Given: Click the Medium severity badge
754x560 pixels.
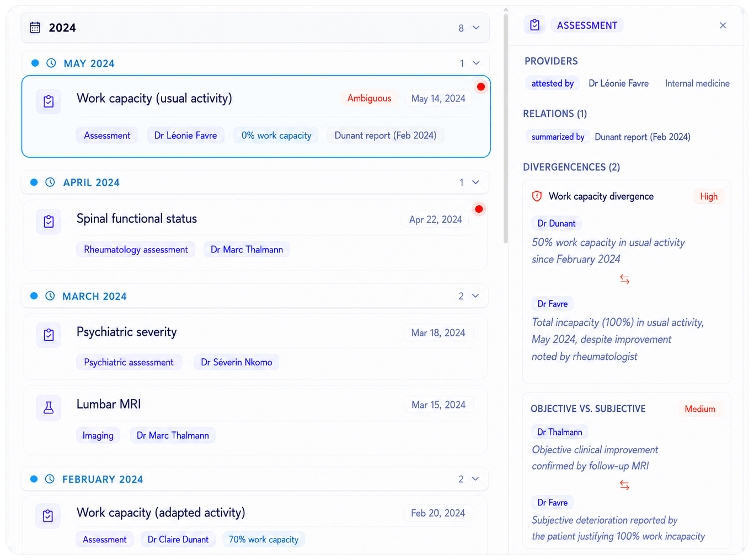Looking at the screenshot, I should [x=700, y=409].
